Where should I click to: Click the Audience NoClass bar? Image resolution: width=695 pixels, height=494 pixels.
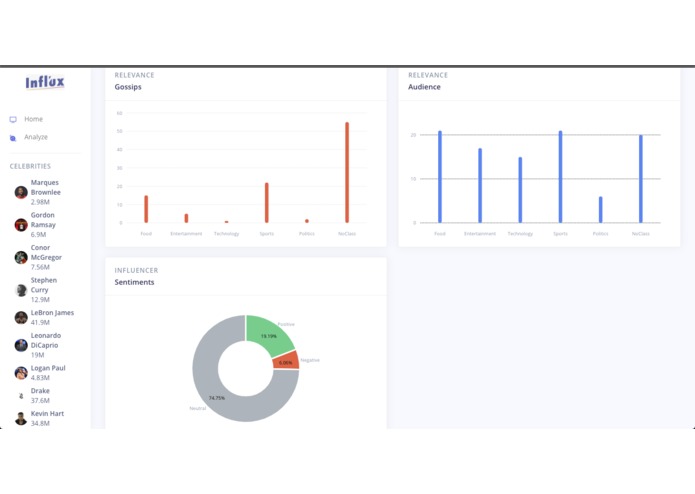pyautogui.click(x=640, y=179)
